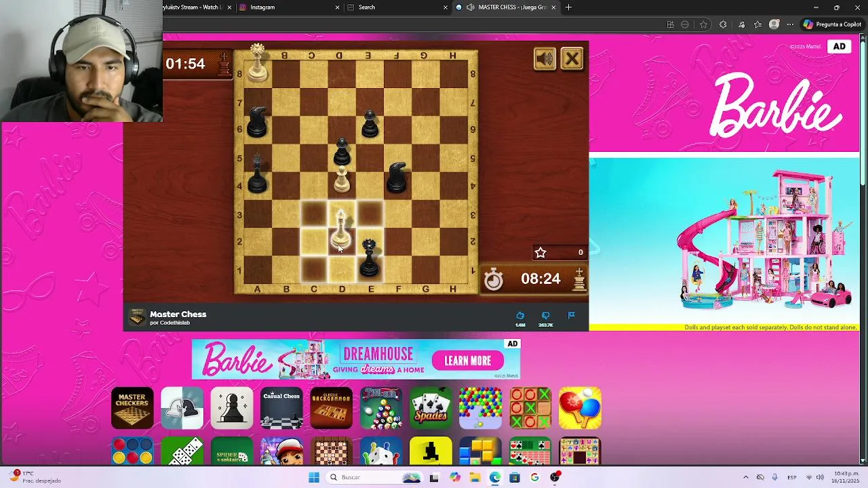Close the Search tab
The height and width of the screenshot is (488, 868).
(446, 7)
